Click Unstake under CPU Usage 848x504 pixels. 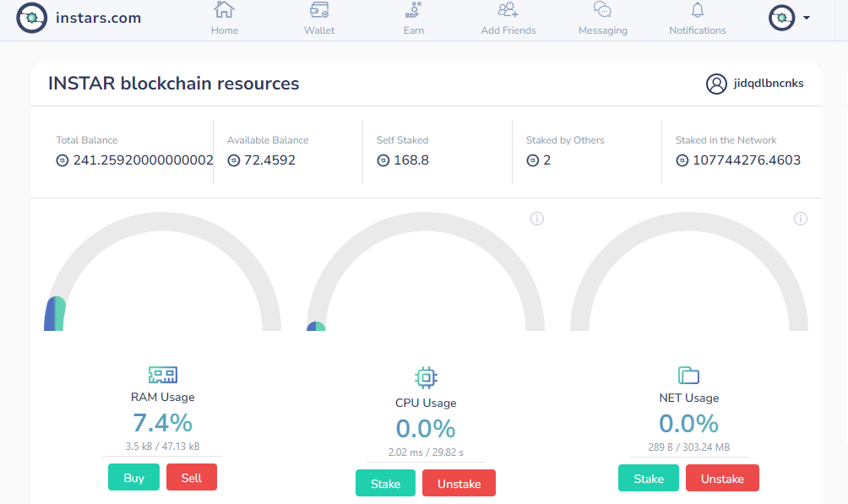coord(459,484)
